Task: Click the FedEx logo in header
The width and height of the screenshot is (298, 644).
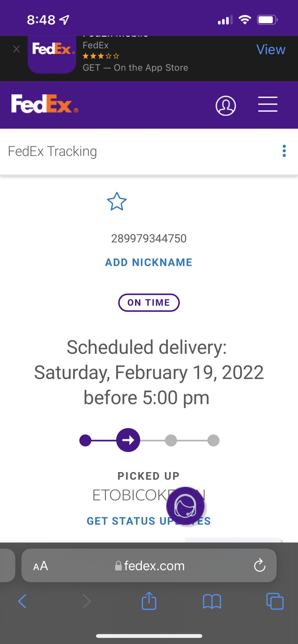Action: pyautogui.click(x=45, y=104)
